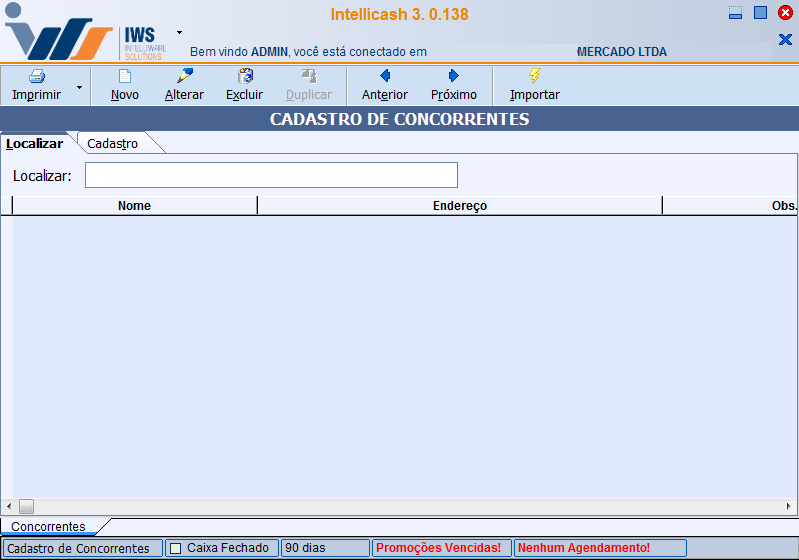This screenshot has height=560, width=799.
Task: Open the Promoções Vencidas! alert
Action: point(441,548)
